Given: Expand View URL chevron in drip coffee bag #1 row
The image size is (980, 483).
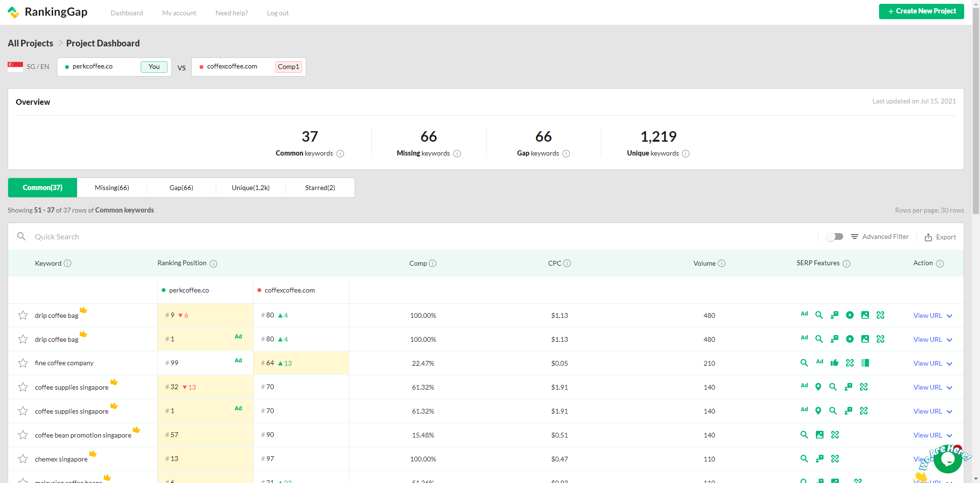Looking at the screenshot, I should (x=949, y=340).
